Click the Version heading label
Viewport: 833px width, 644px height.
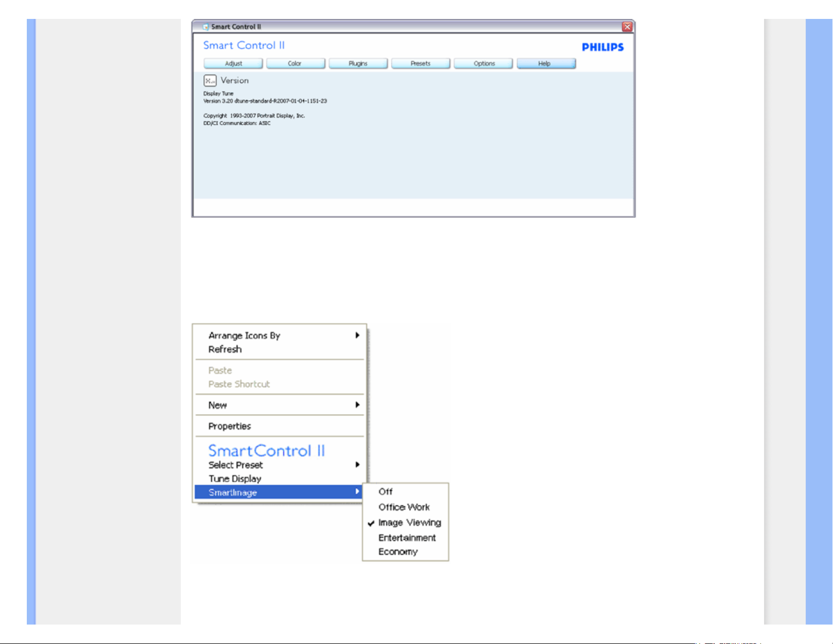pyautogui.click(x=234, y=80)
